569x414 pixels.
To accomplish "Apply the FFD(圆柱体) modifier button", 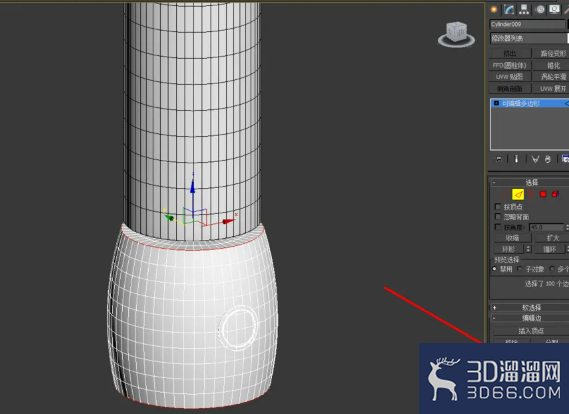I will coord(510,65).
